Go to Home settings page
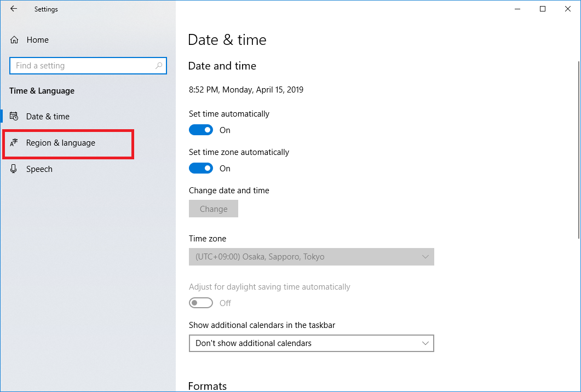581x392 pixels. point(88,39)
